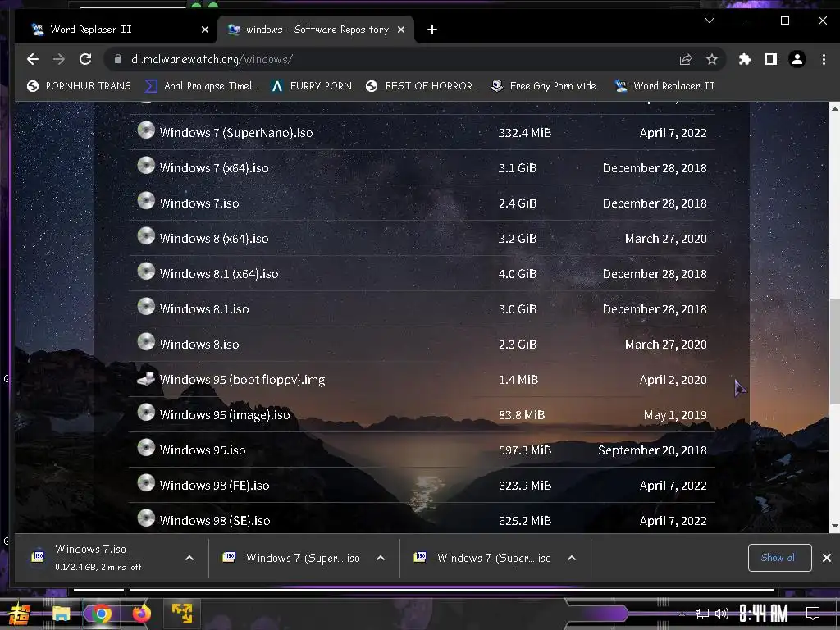This screenshot has height=630, width=840.
Task: Open the yellow network app on the taskbar
Action: (x=181, y=614)
